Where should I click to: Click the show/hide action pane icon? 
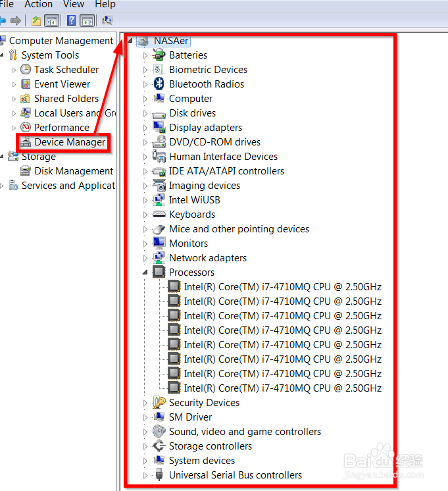coord(87,21)
